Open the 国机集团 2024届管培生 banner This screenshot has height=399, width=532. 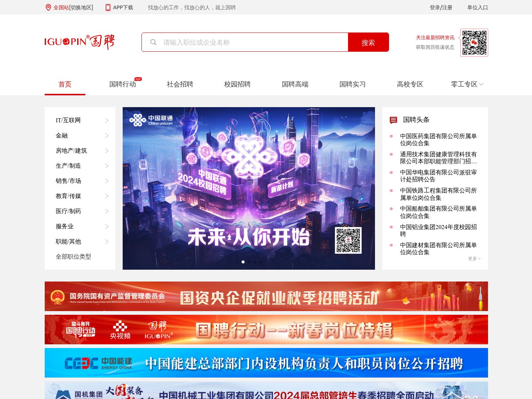pyautogui.click(x=266, y=391)
